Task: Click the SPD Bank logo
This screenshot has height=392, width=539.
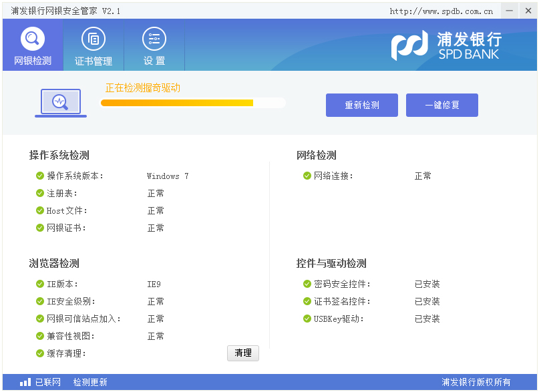Action: (x=445, y=45)
